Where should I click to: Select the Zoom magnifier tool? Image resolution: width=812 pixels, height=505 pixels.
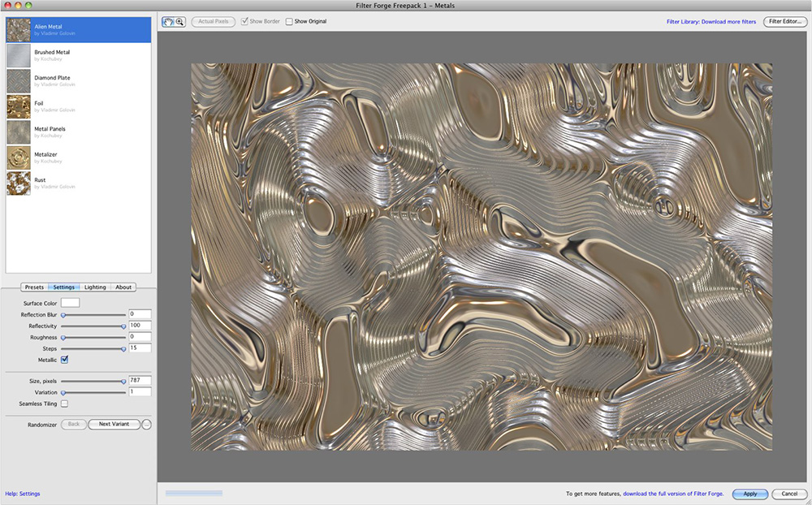click(x=179, y=21)
